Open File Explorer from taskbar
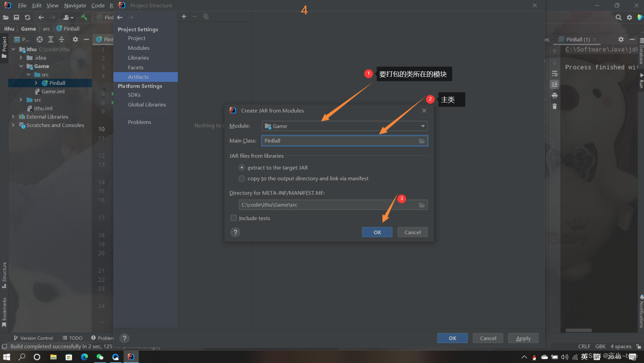Screen dimensions: 644x363 [53, 357]
